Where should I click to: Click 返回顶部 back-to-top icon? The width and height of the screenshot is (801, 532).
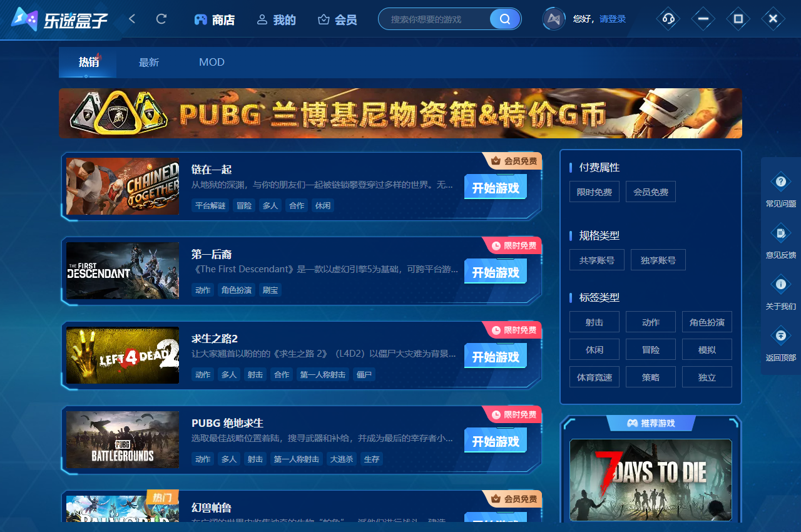(x=781, y=336)
